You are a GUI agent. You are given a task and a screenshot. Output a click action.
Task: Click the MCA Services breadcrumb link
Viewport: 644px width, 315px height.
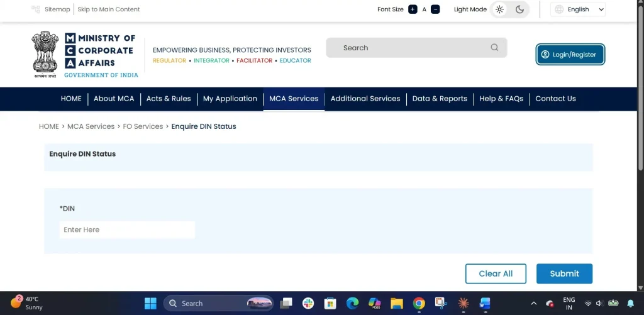(x=91, y=126)
